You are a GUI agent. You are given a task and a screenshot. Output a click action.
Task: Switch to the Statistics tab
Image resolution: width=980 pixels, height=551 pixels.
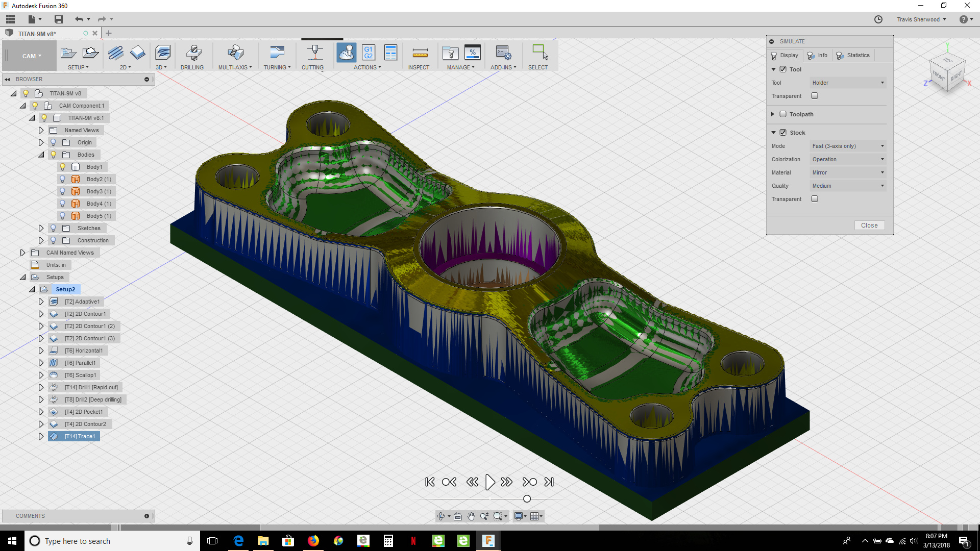pyautogui.click(x=853, y=55)
